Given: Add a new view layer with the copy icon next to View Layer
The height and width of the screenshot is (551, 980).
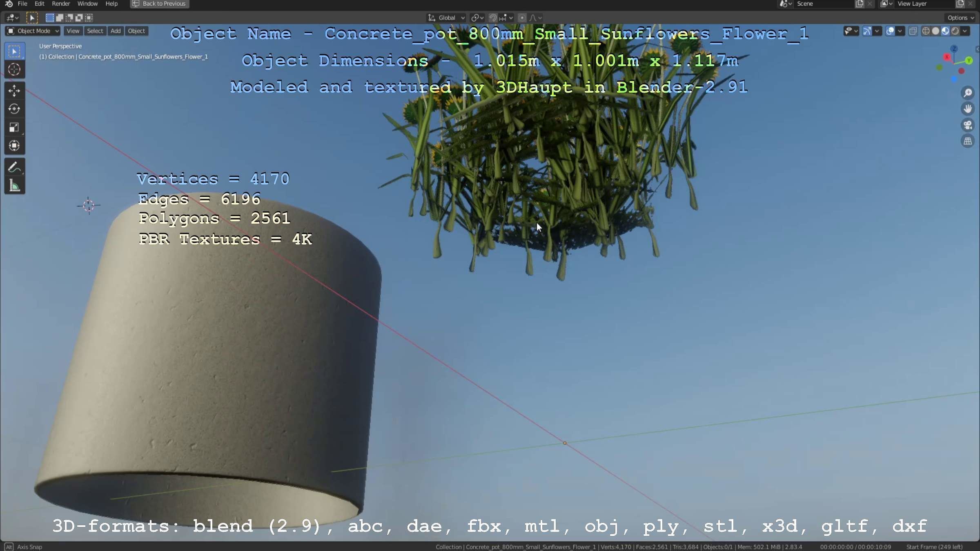Looking at the screenshot, I should coord(960,4).
